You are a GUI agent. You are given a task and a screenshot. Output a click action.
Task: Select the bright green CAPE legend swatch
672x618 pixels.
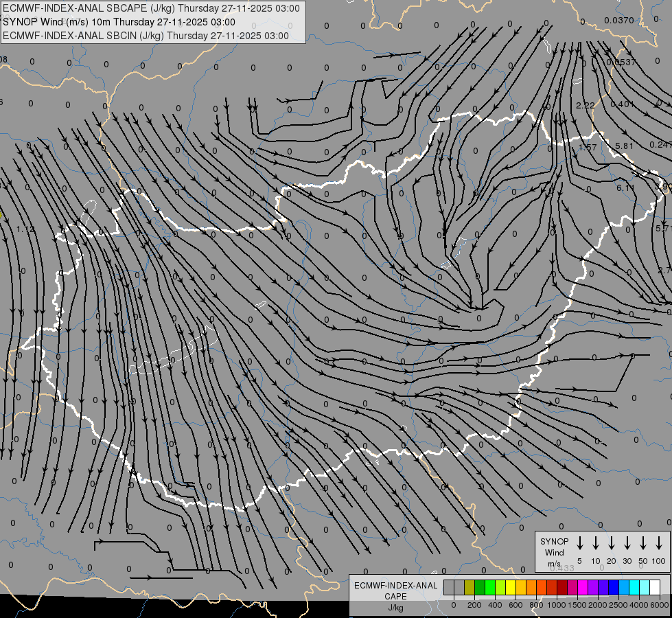[490, 587]
